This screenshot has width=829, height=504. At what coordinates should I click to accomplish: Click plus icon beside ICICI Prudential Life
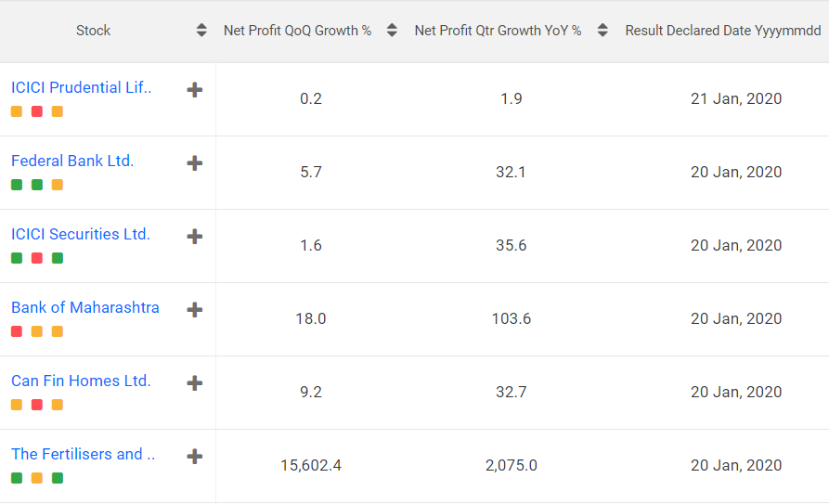pos(194,90)
